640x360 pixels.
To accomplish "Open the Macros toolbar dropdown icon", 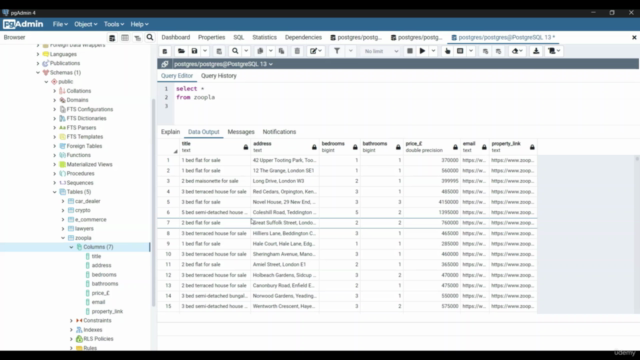I will (554, 51).
